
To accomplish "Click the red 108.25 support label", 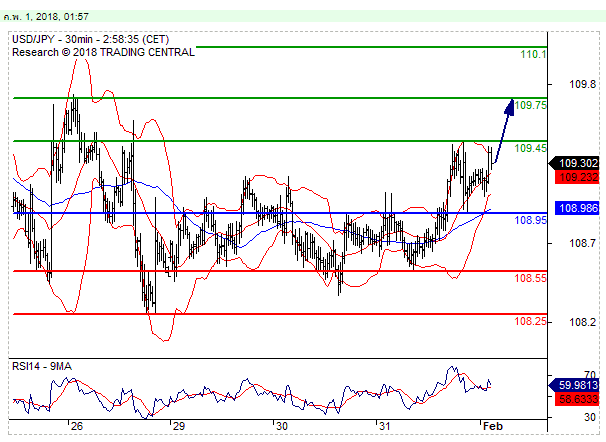I will tap(531, 321).
